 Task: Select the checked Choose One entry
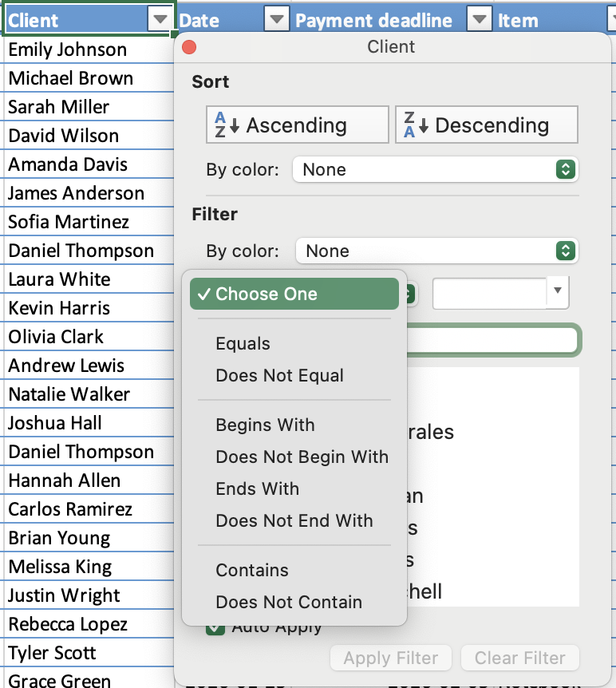(294, 294)
